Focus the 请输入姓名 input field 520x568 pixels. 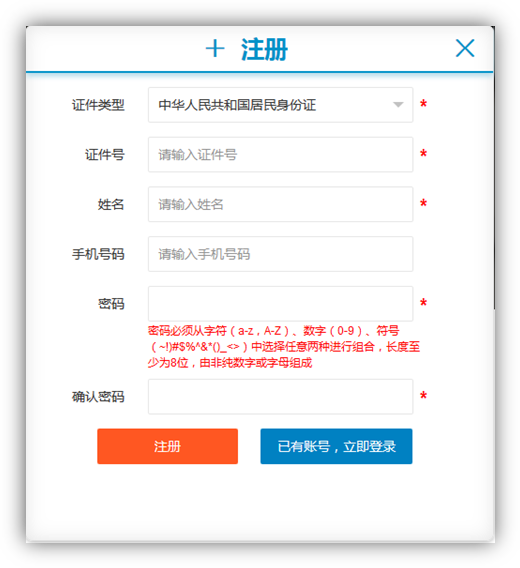[280, 204]
